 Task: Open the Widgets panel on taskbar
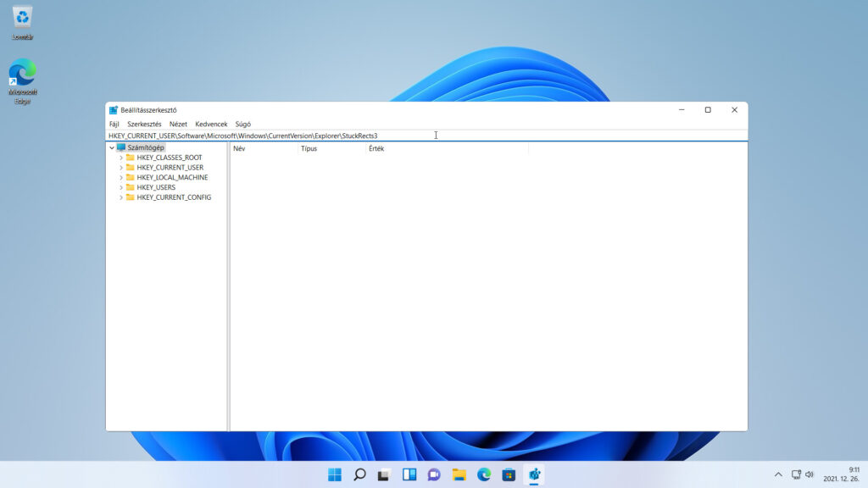(409, 474)
